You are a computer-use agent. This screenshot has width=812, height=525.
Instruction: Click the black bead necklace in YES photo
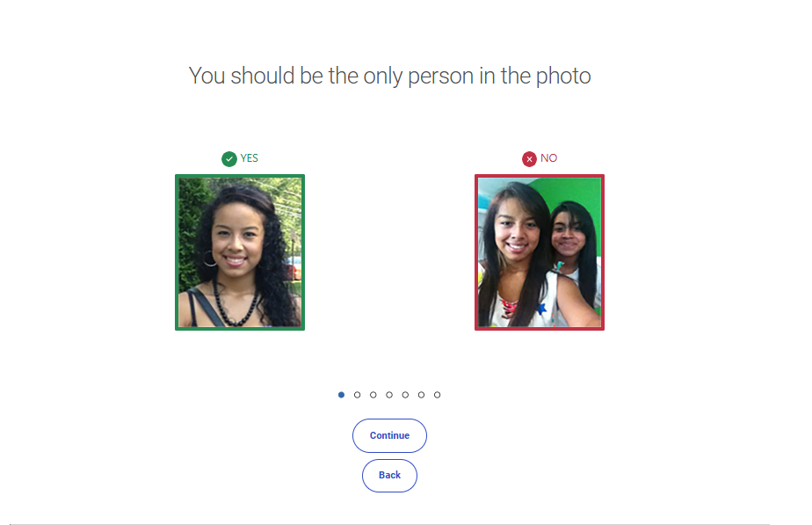(236, 306)
